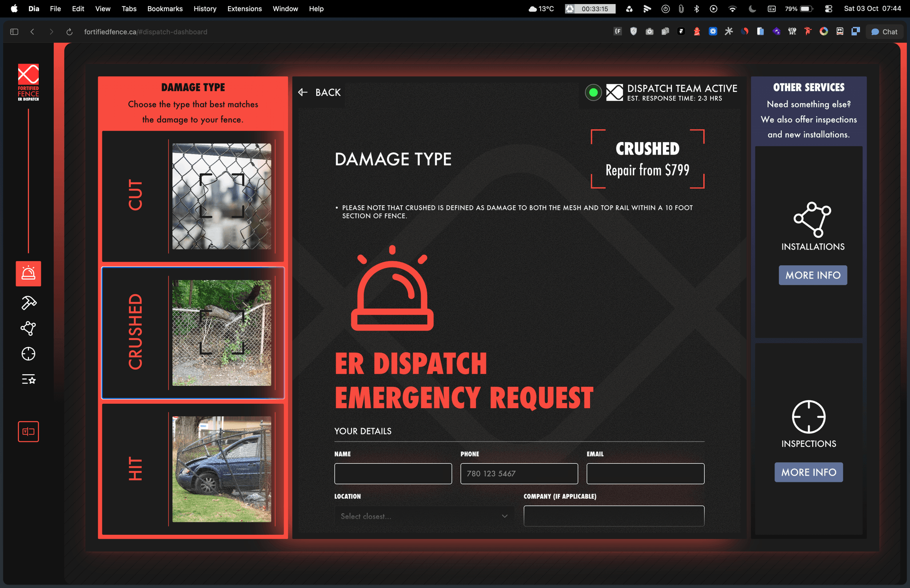Toggle the browser sidebar panel icon
Viewport: 910px width, 588px height.
point(14,32)
